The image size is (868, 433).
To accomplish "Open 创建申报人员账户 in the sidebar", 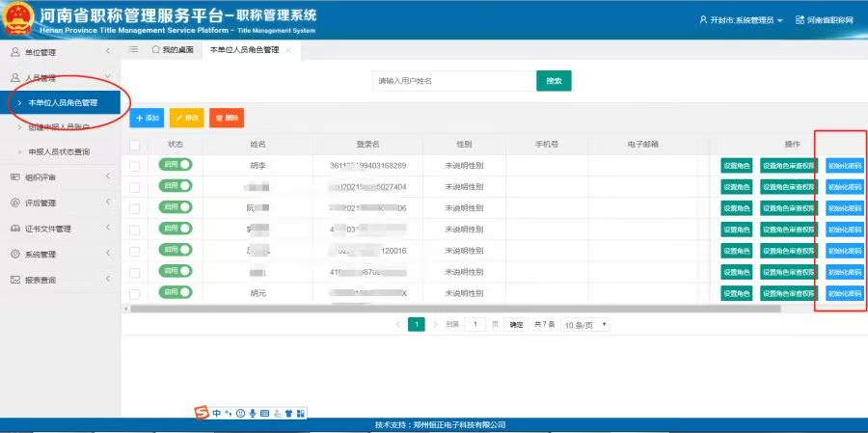I will click(61, 127).
